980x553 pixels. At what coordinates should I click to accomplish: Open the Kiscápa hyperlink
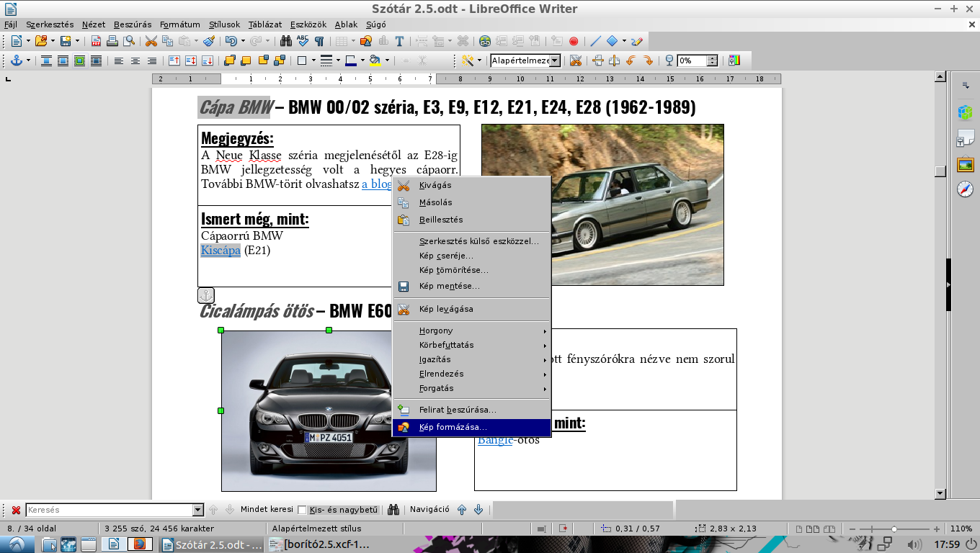[220, 251]
